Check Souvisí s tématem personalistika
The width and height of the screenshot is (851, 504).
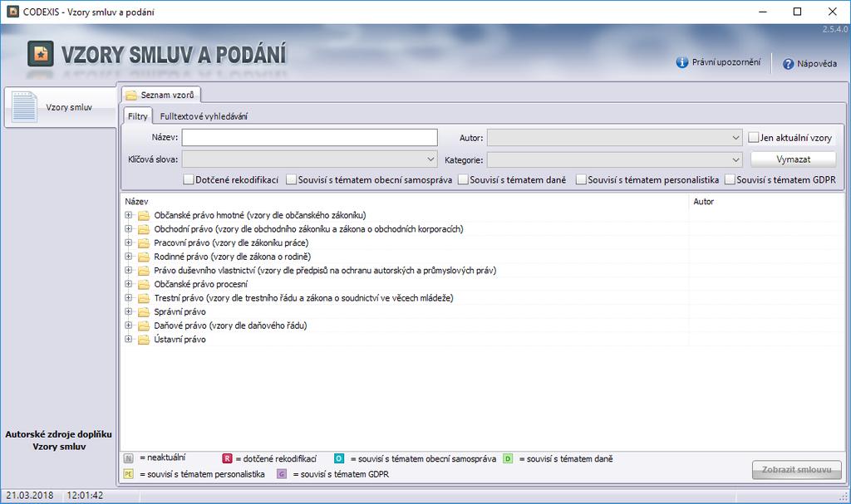[x=581, y=179]
